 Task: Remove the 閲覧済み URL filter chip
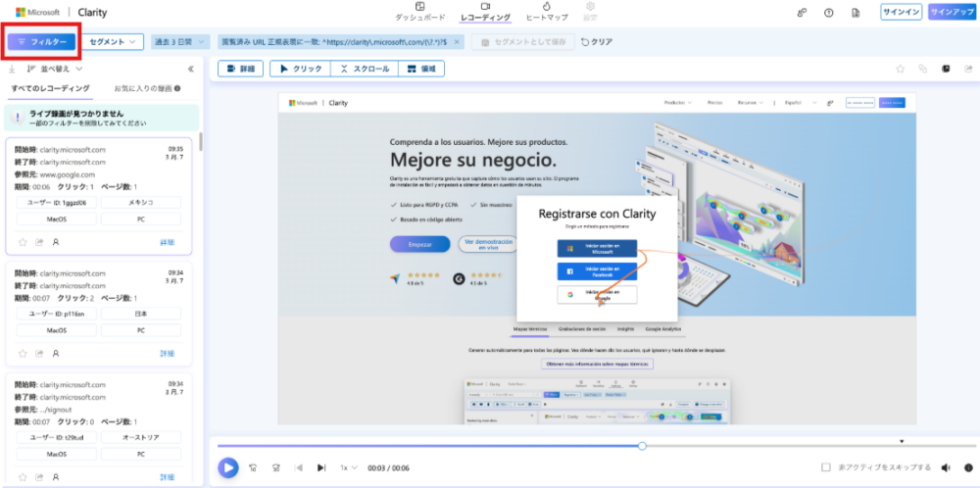click(x=457, y=42)
